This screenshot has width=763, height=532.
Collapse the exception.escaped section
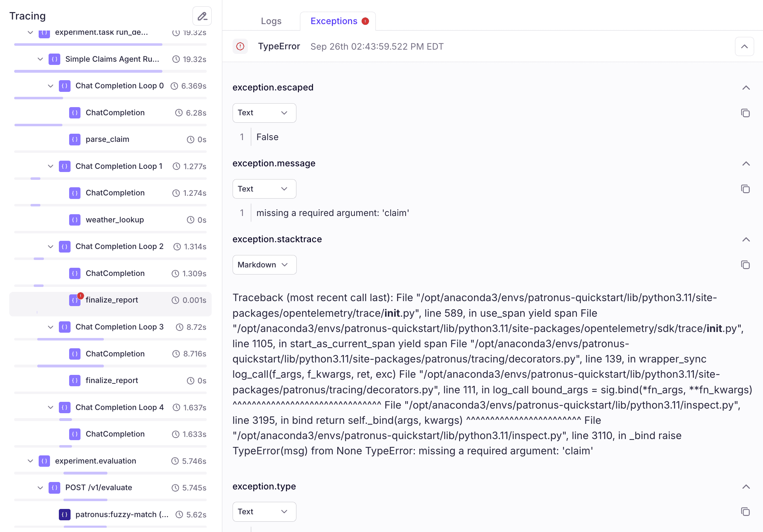[746, 88]
